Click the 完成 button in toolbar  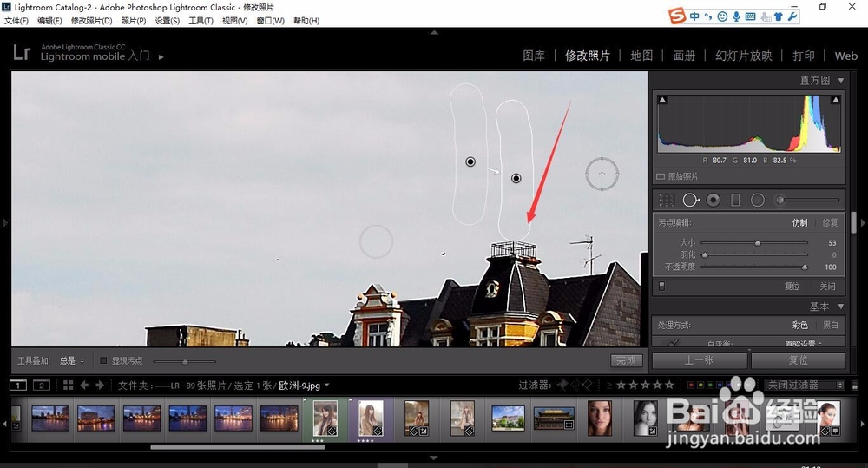click(627, 360)
